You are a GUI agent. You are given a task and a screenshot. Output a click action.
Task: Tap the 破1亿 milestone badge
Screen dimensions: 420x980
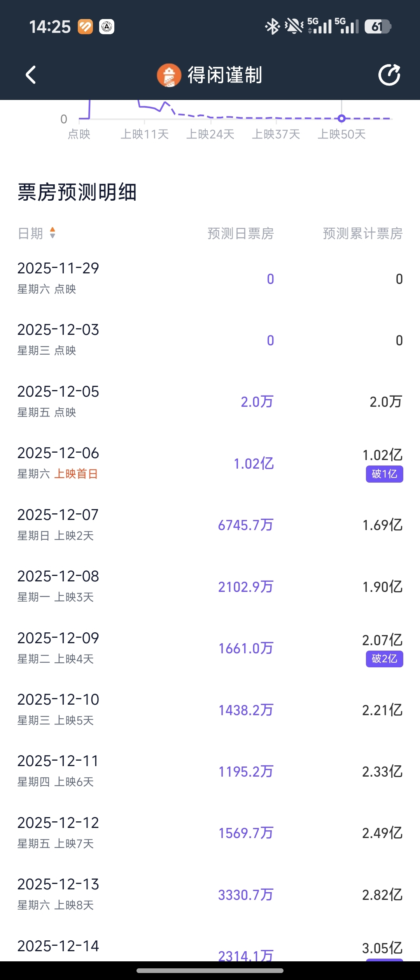tap(384, 474)
